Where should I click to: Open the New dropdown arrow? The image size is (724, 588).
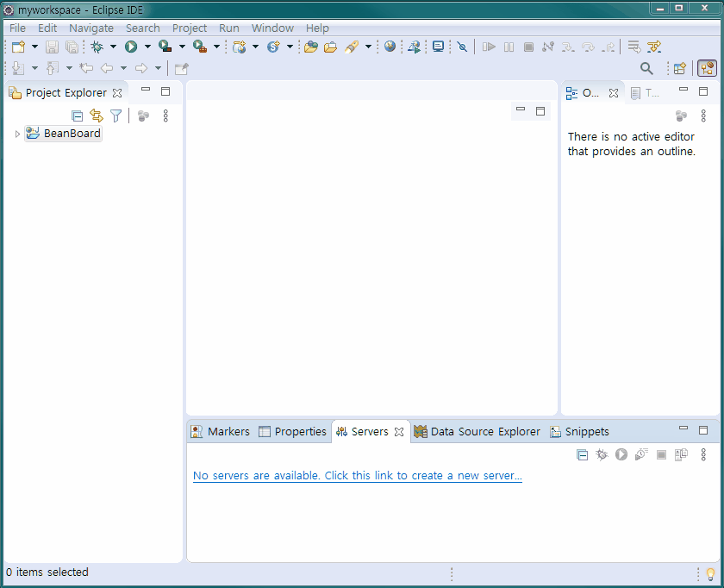(34, 47)
